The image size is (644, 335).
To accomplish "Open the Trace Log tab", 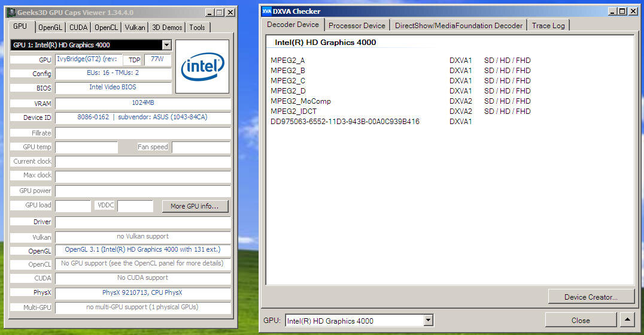I will click(548, 26).
